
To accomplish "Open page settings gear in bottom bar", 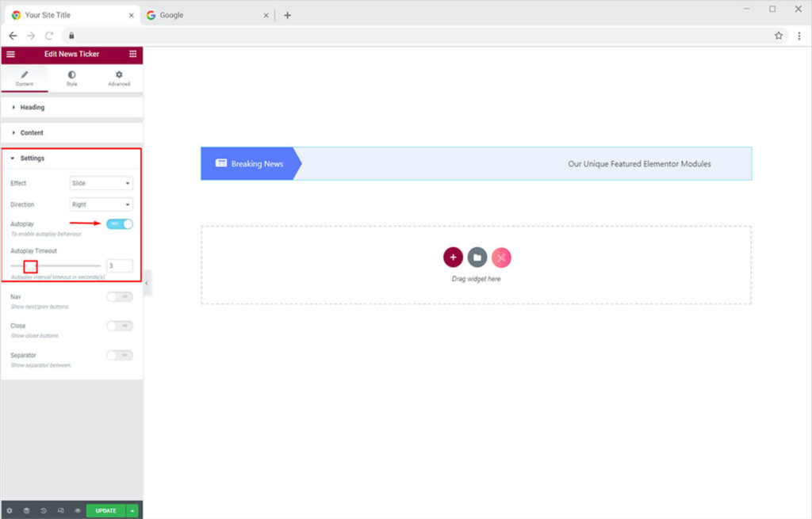I will (x=10, y=511).
